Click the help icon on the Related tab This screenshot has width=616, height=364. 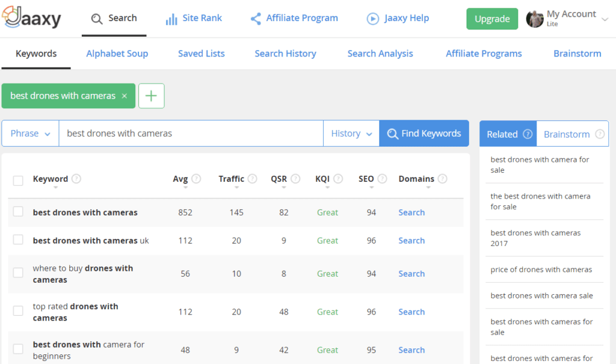click(x=528, y=134)
